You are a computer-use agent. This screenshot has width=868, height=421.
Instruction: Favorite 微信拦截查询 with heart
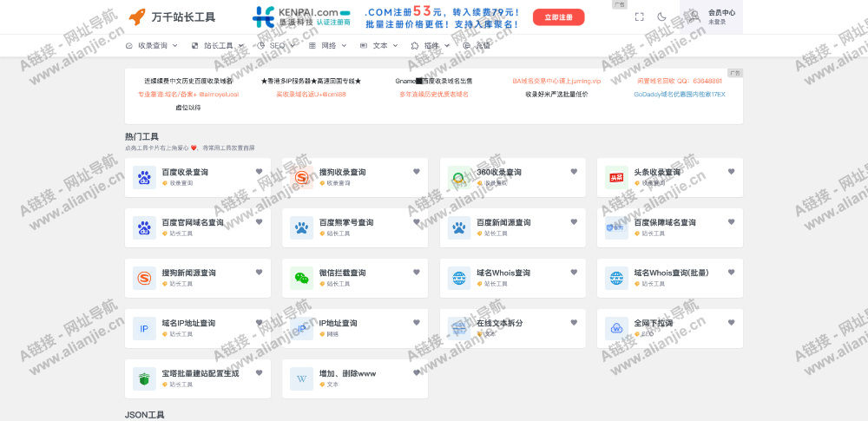(x=417, y=273)
